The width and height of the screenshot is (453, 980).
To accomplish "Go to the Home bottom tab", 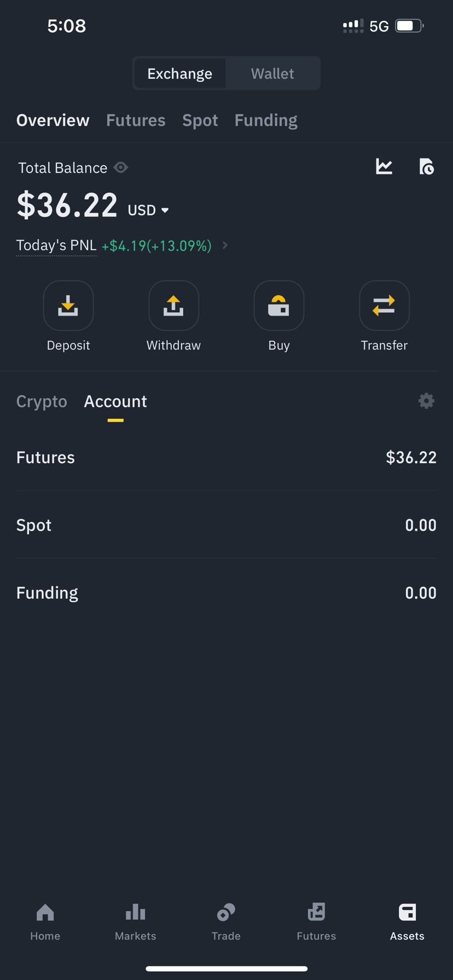I will [x=45, y=922].
